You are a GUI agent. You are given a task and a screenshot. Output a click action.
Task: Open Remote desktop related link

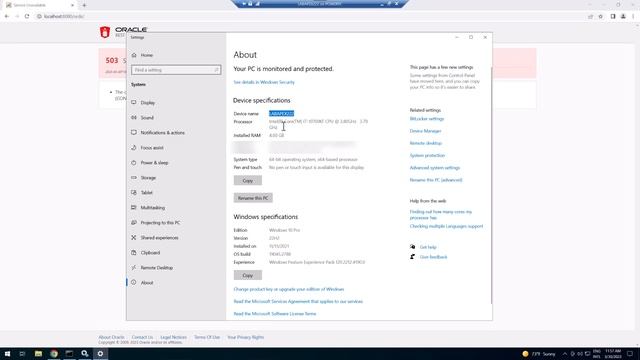tap(426, 143)
